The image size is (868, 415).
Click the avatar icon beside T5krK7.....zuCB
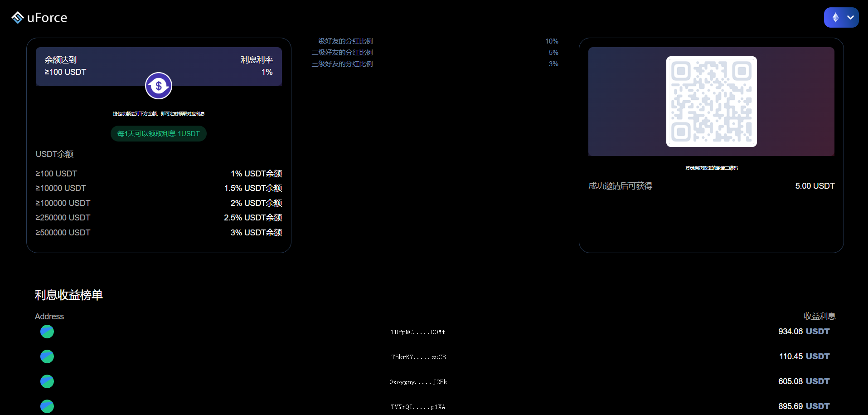(x=47, y=357)
